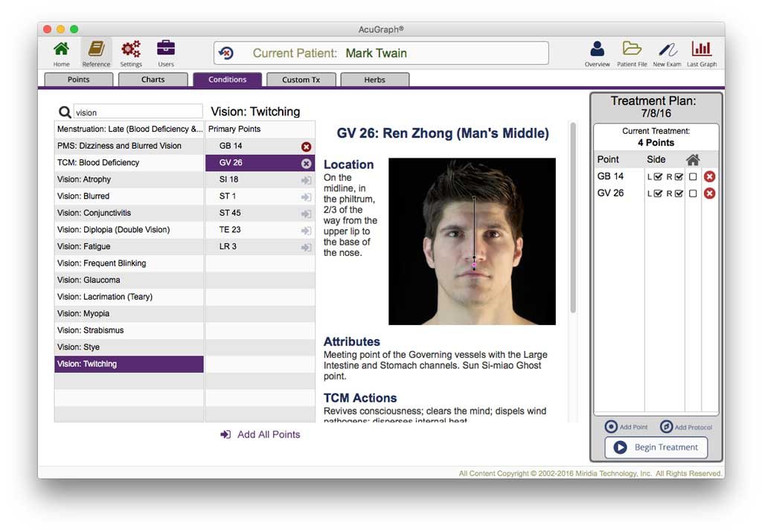This screenshot has width=762, height=532.
Task: Select primary point ST 1
Action: click(260, 196)
